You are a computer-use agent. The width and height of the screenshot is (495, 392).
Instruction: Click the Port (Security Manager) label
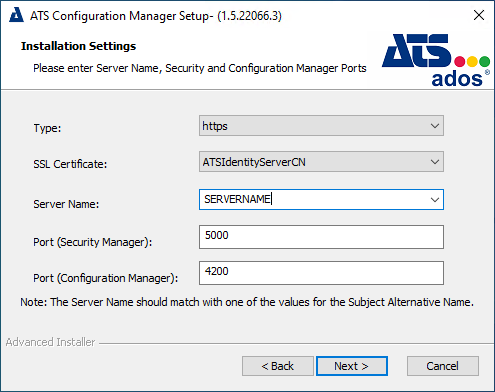coord(92,242)
